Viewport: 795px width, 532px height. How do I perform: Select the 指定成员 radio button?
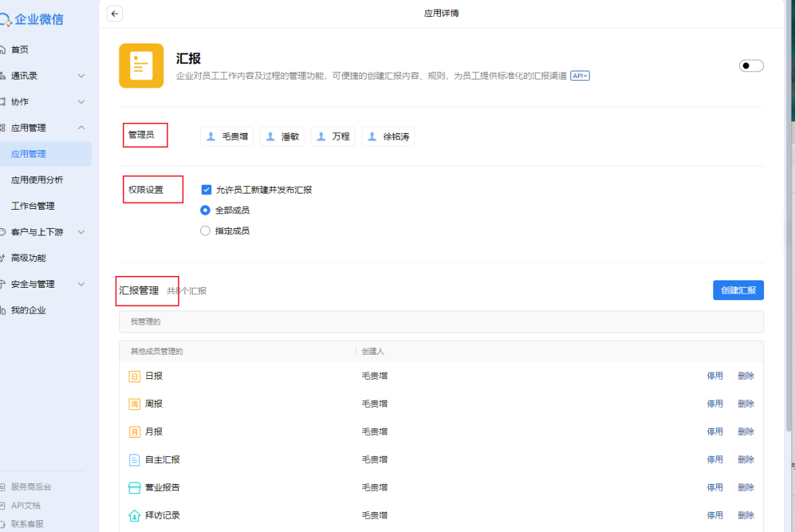[206, 231]
